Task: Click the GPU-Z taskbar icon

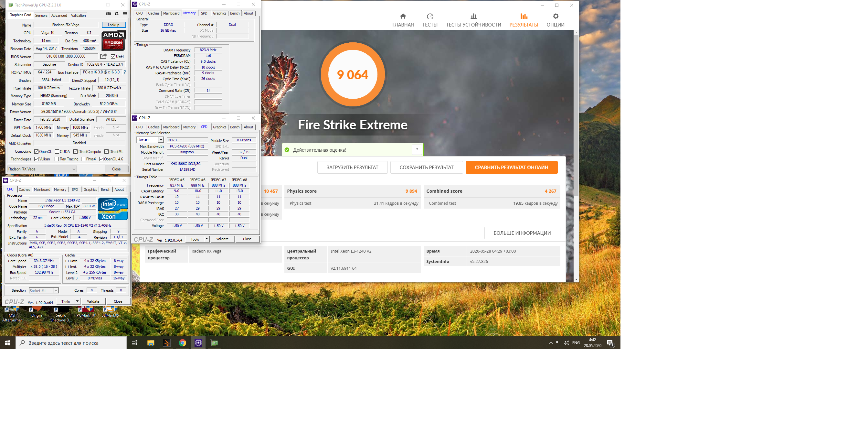Action: 214,342
